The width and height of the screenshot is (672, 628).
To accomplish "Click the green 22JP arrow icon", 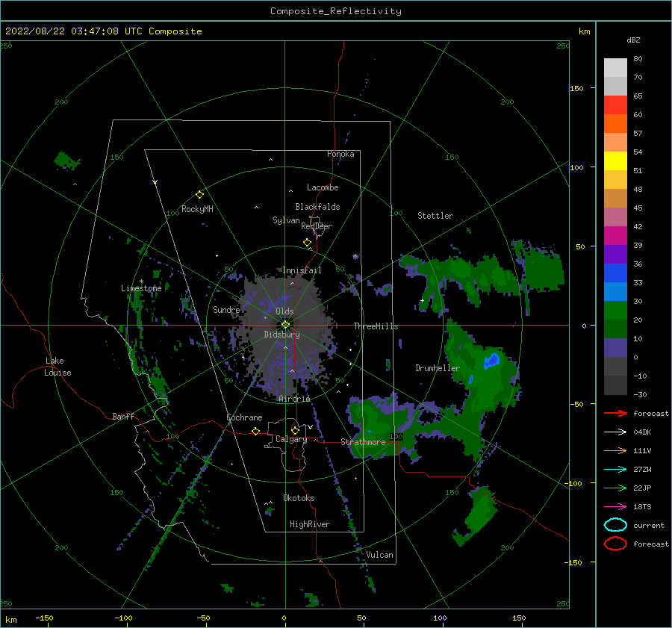I will pyautogui.click(x=615, y=488).
